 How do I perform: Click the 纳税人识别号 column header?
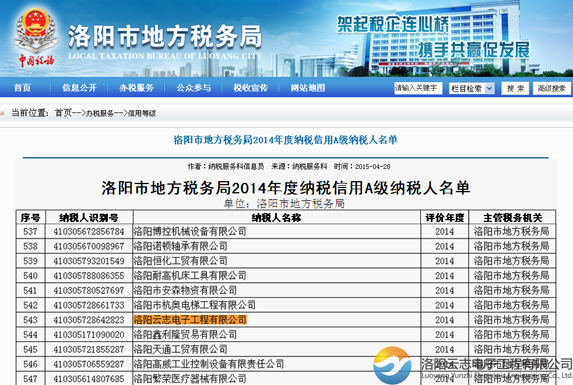click(x=89, y=218)
